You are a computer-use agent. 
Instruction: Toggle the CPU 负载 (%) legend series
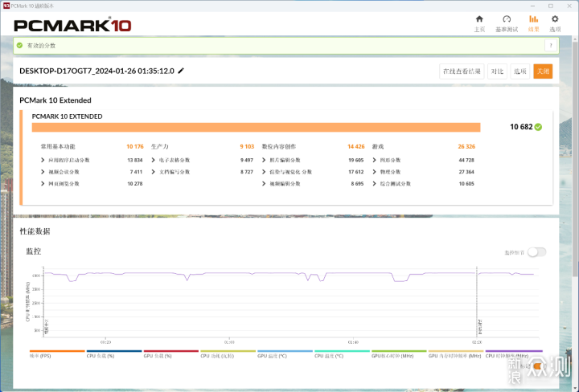click(x=114, y=353)
